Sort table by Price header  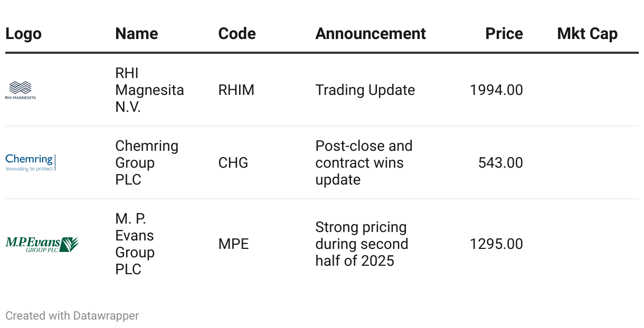[504, 34]
